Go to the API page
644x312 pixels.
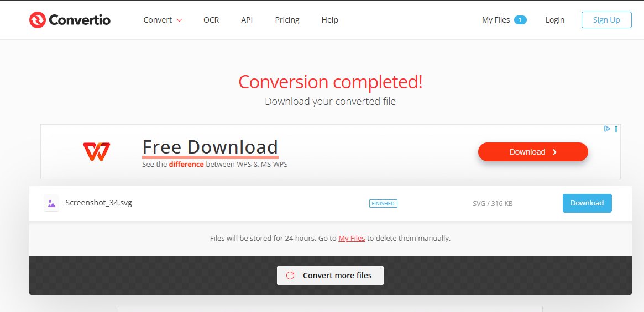point(247,20)
